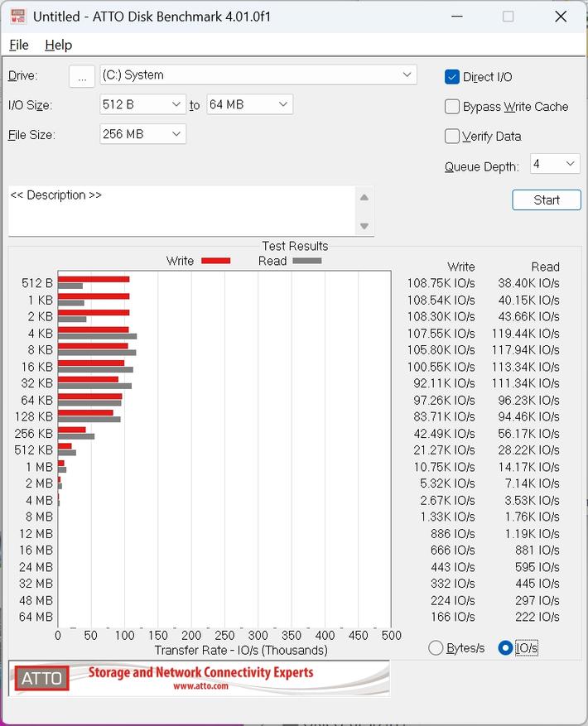Open the Queue Depth dropdown
Screen dimensions: 588x726
[555, 164]
